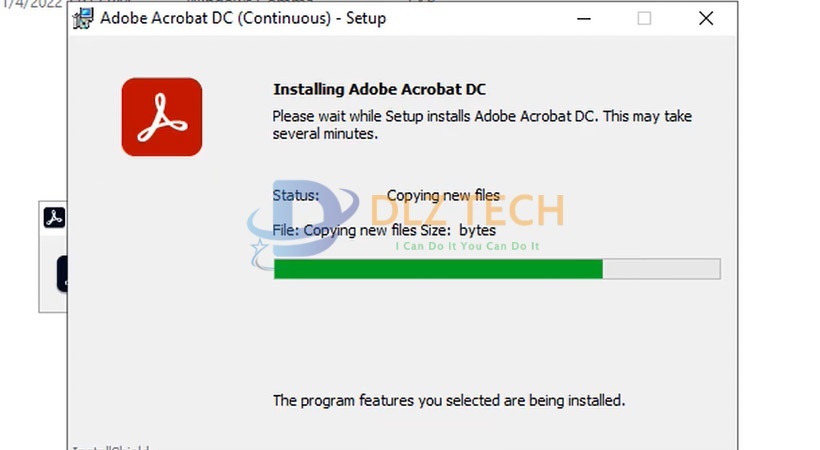Click the dark icon partly hidden behind dialog
Viewport: 820px width, 450px height.
point(62,274)
